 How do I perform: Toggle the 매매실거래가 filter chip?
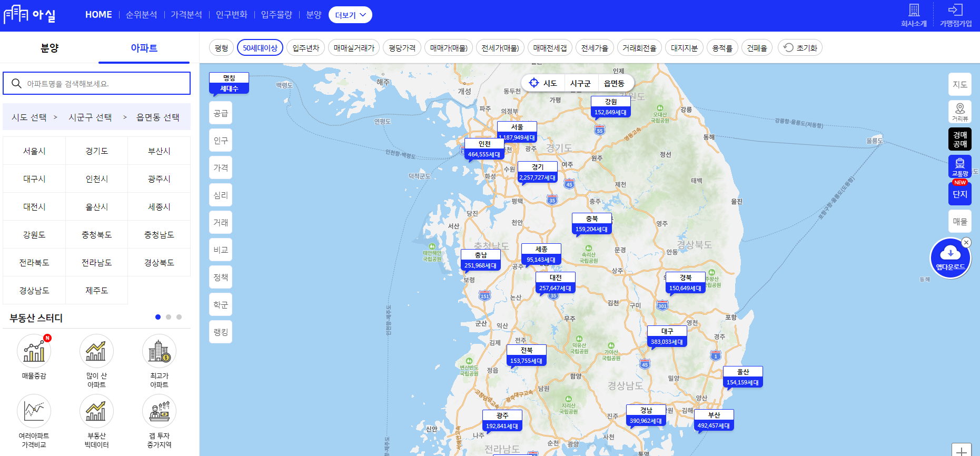point(354,48)
